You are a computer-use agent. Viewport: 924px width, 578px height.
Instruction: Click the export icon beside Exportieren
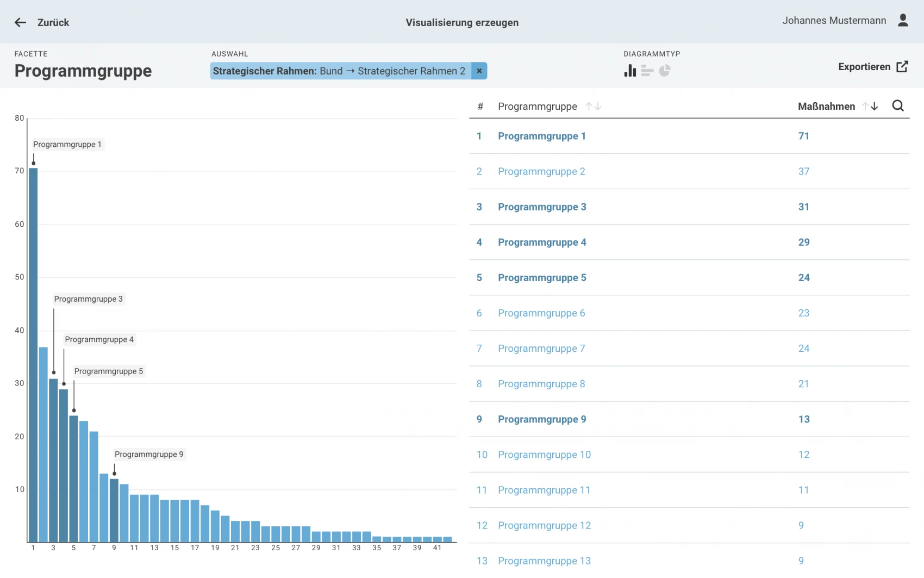coord(902,66)
